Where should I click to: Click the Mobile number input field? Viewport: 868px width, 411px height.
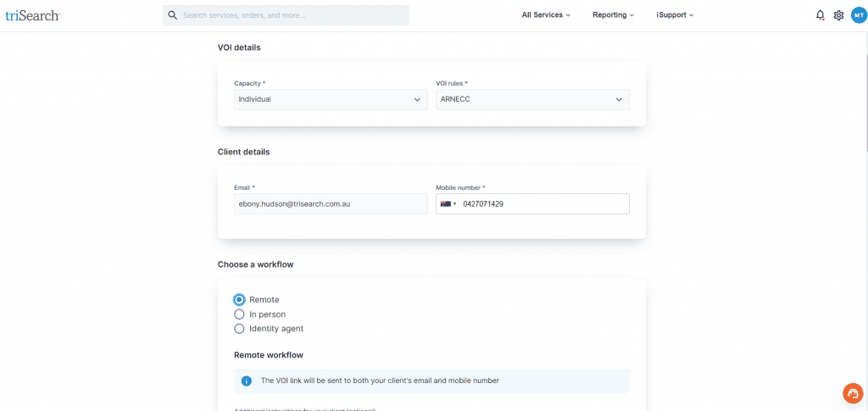coord(542,204)
